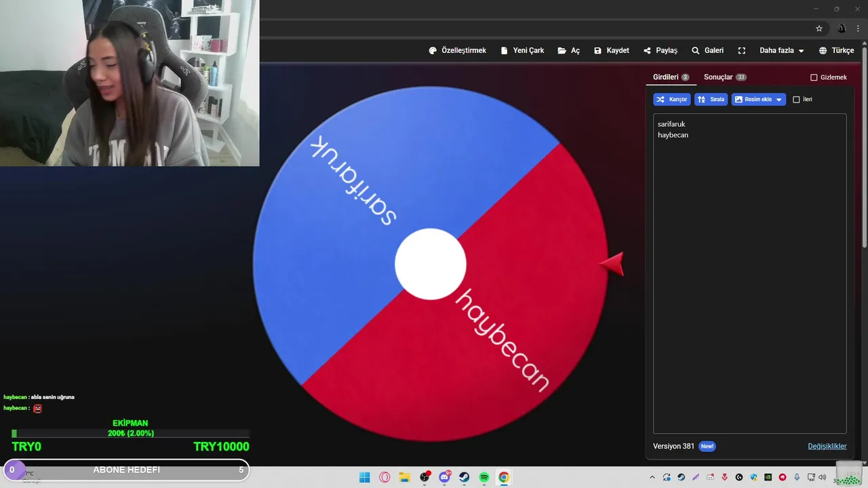Create a new wheel with Yeni Çark
This screenshot has height=488, width=868.
(522, 51)
